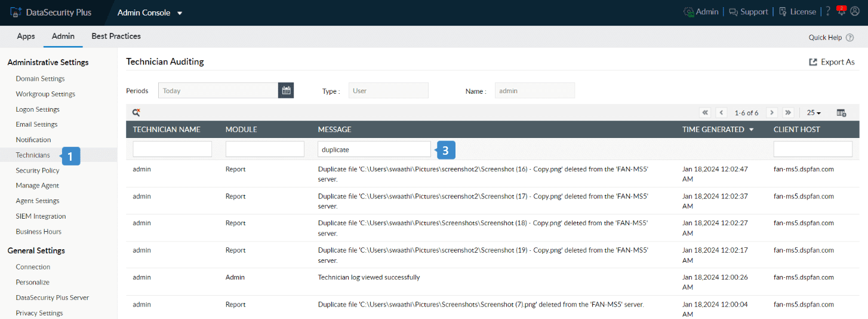Screen dimensions: 868x319
Task: Click the Admin user icon in header
Action: (689, 12)
